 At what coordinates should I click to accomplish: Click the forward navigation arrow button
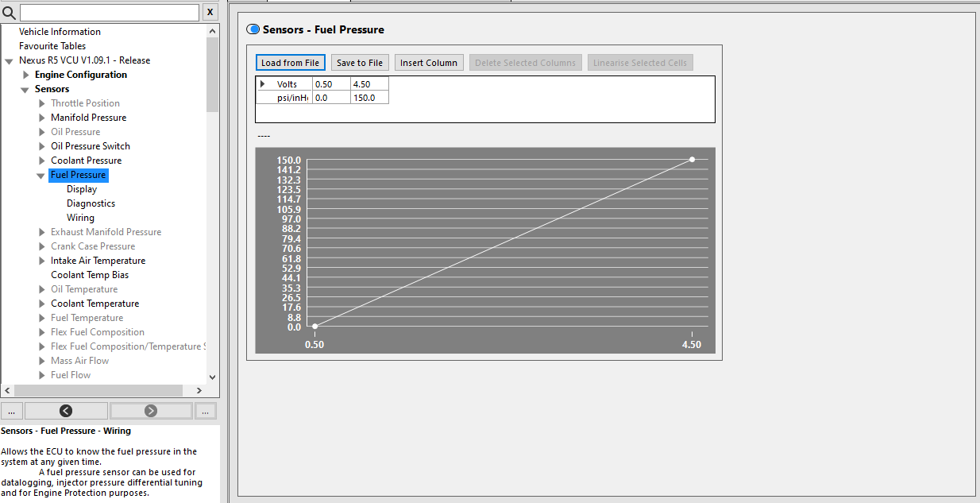click(x=151, y=411)
